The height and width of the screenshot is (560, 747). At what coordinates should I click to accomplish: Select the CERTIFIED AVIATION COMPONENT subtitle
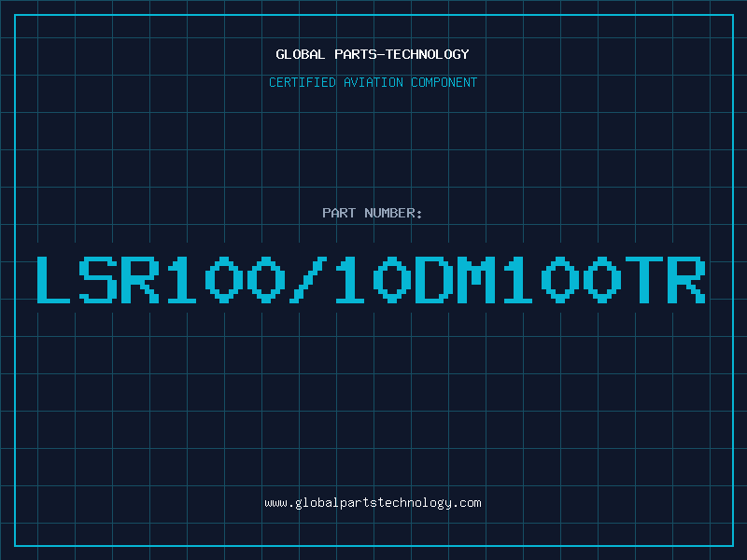(373, 83)
